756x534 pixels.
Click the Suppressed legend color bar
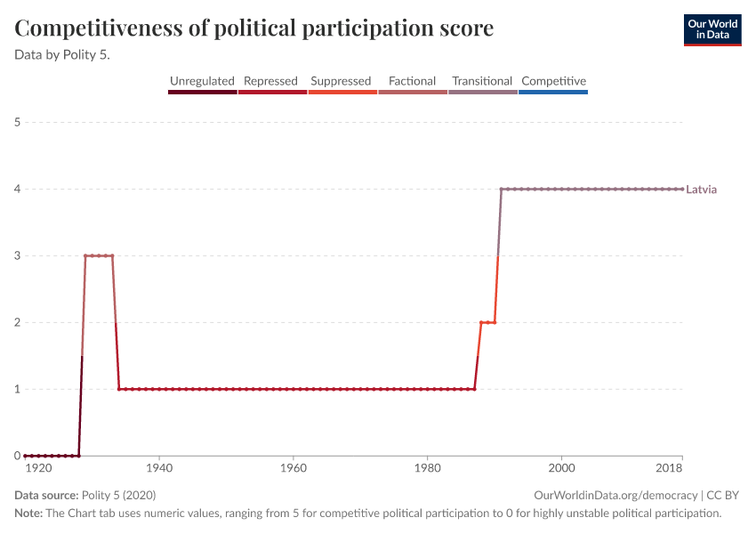click(342, 92)
